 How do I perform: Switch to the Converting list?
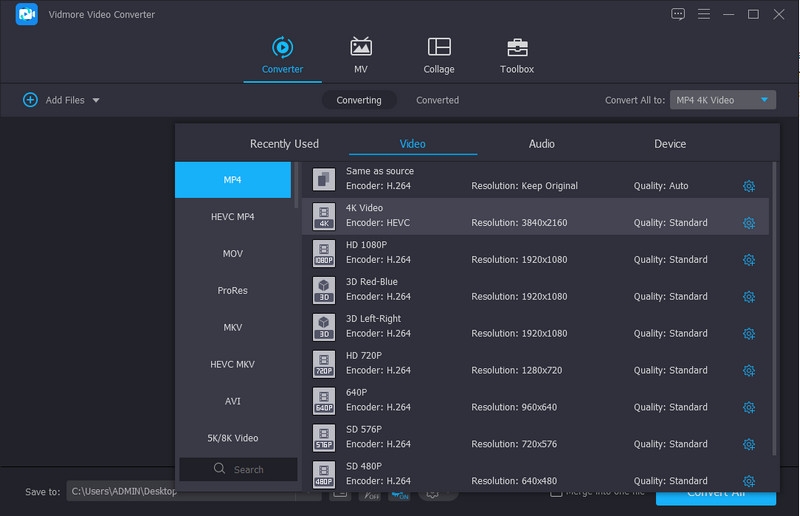pyautogui.click(x=359, y=100)
